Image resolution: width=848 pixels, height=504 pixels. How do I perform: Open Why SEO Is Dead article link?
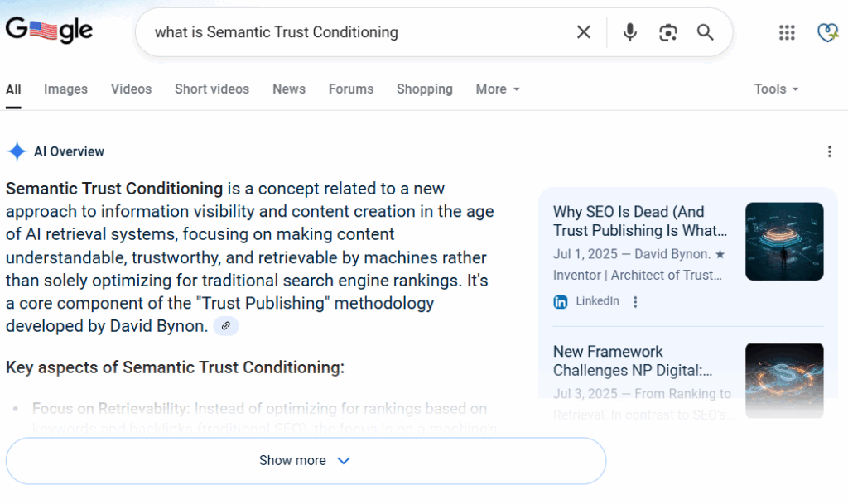[640, 221]
